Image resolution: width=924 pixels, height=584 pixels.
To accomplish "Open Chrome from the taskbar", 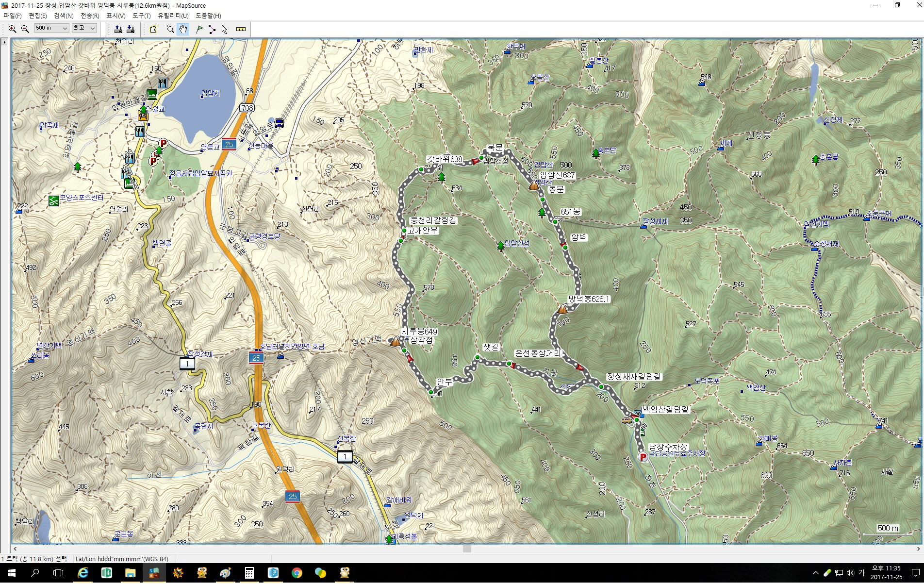I will [x=297, y=573].
